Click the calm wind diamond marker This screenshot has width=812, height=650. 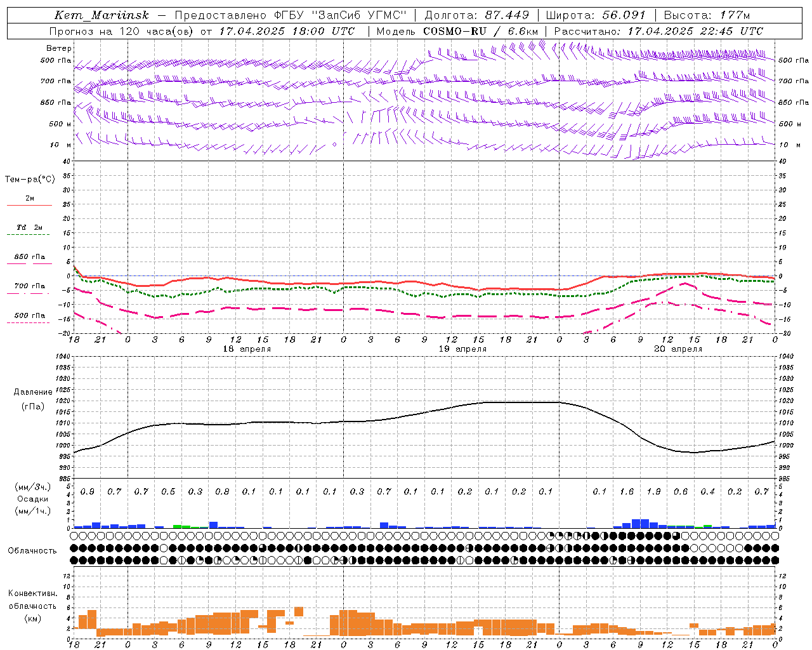(x=335, y=145)
